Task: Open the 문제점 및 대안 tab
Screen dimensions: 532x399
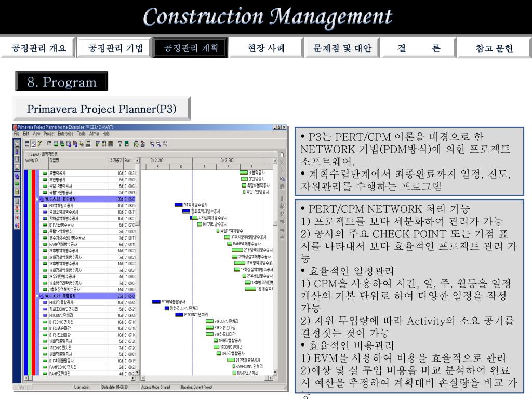Action: tap(342, 48)
